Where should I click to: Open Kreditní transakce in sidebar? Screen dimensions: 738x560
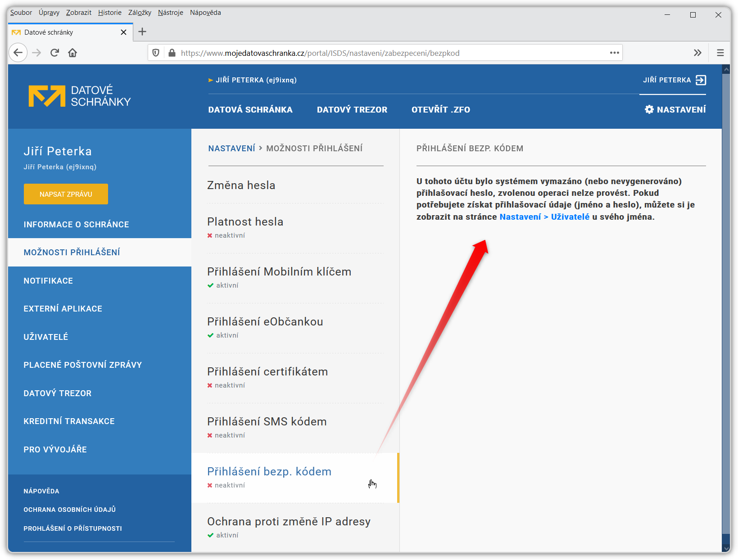pos(100,421)
